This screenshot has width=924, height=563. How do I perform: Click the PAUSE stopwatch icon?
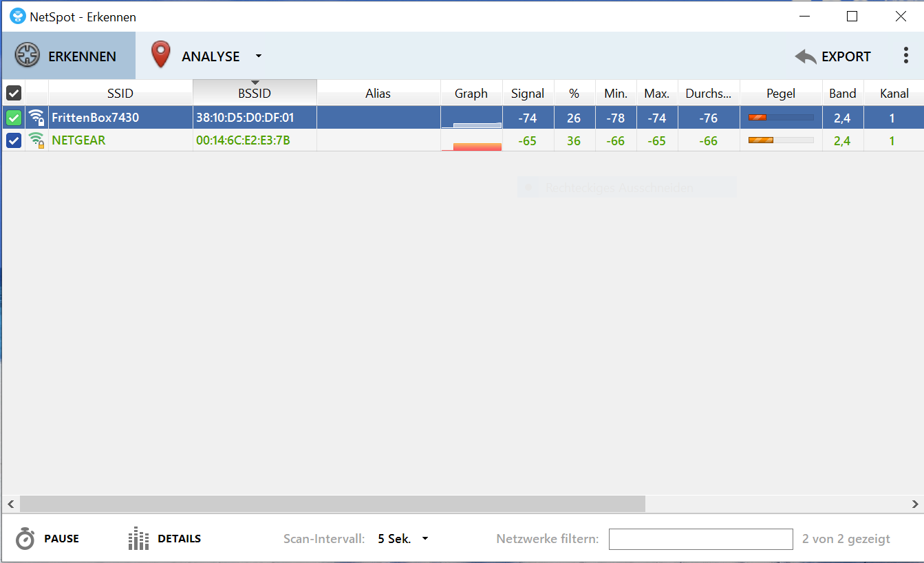[25, 539]
